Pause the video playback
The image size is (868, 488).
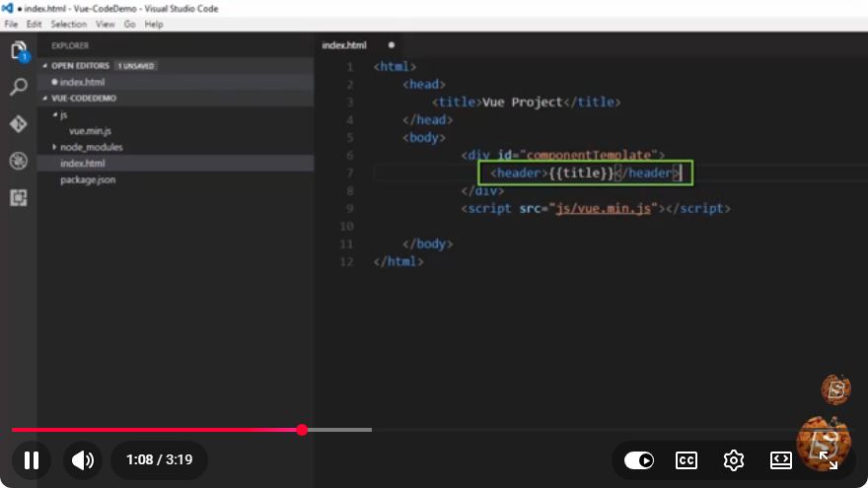(32, 459)
